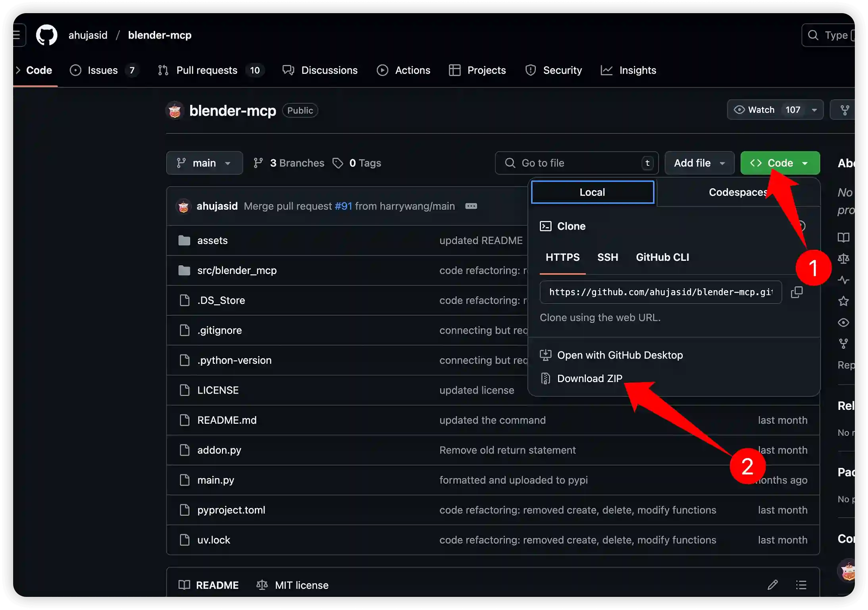This screenshot has height=610, width=868.
Task: Expand the Add file dropdown
Action: coord(700,163)
